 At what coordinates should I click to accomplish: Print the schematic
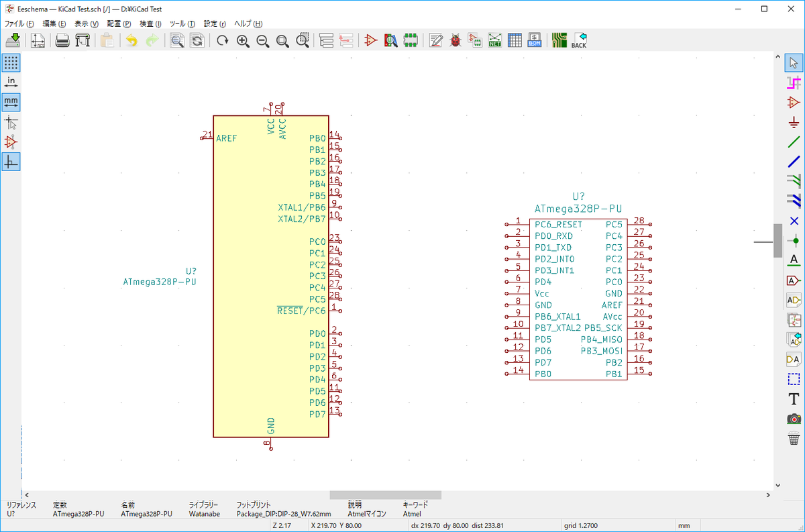tap(62, 40)
